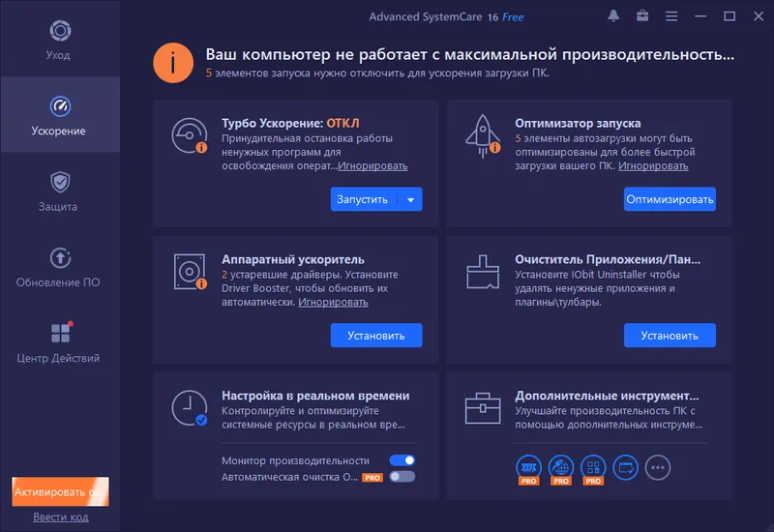Switch to the Уход tab label
This screenshot has width=774, height=532.
58,55
